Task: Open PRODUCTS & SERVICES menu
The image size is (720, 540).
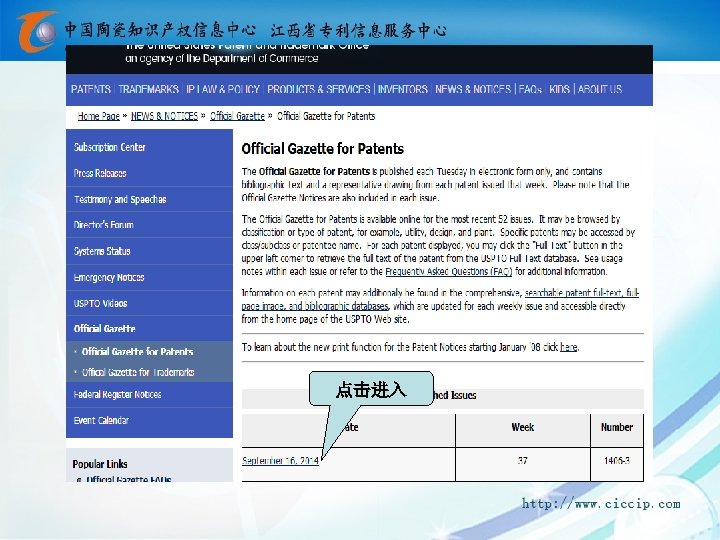Action: coord(319,89)
